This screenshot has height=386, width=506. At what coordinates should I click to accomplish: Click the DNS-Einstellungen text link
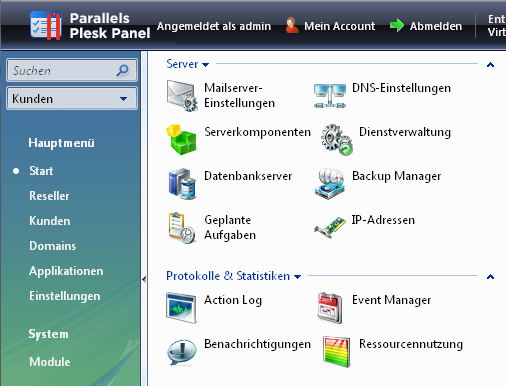coord(401,88)
